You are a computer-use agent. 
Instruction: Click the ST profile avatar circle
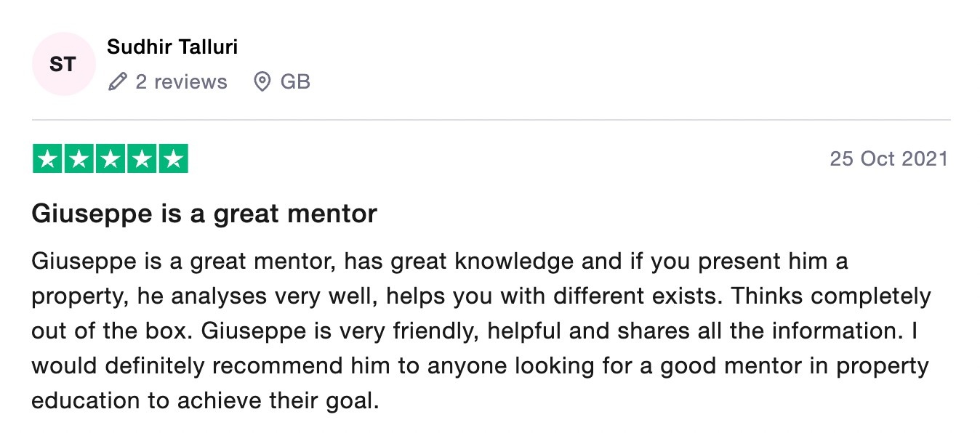pyautogui.click(x=63, y=64)
